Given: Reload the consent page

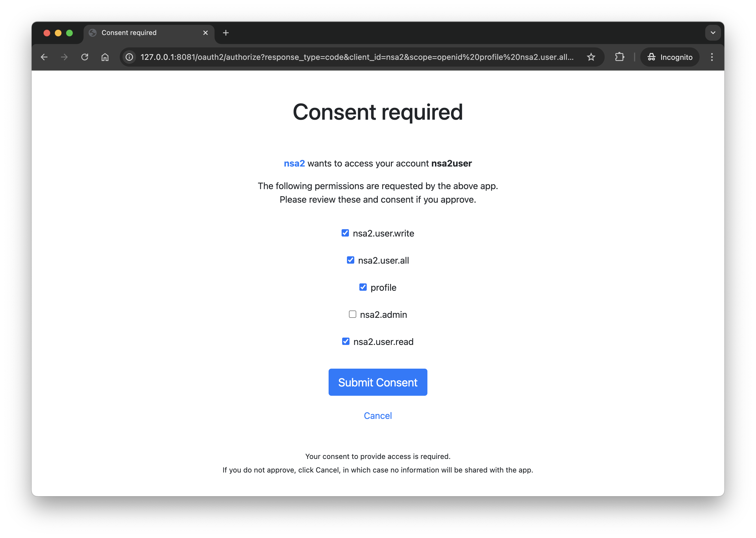Looking at the screenshot, I should click(x=85, y=57).
